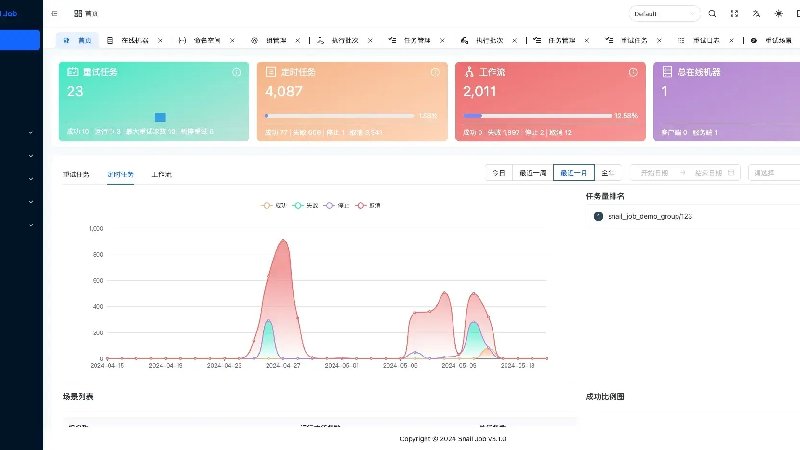The image size is (800, 450).
Task: Collapse the sidebar with the menu fold icon
Action: pyautogui.click(x=54, y=14)
